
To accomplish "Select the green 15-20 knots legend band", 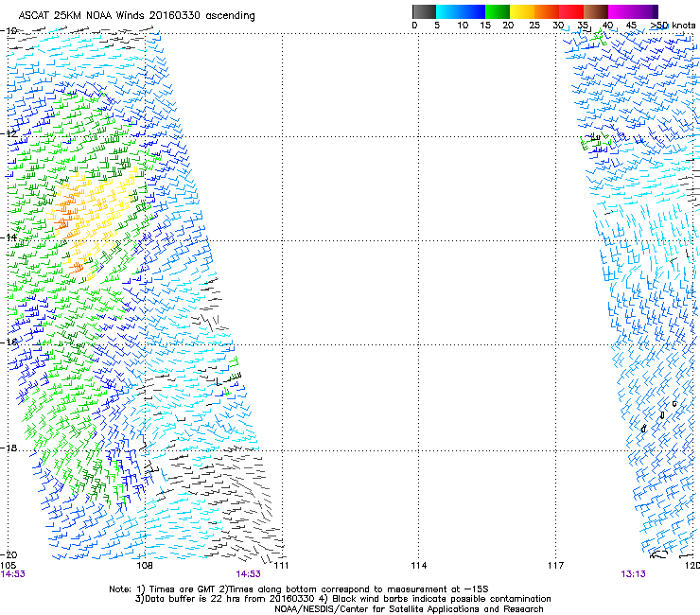I will point(498,11).
